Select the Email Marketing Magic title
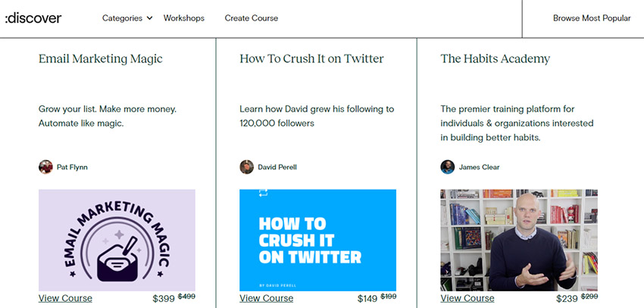The width and height of the screenshot is (644, 308). click(x=101, y=59)
